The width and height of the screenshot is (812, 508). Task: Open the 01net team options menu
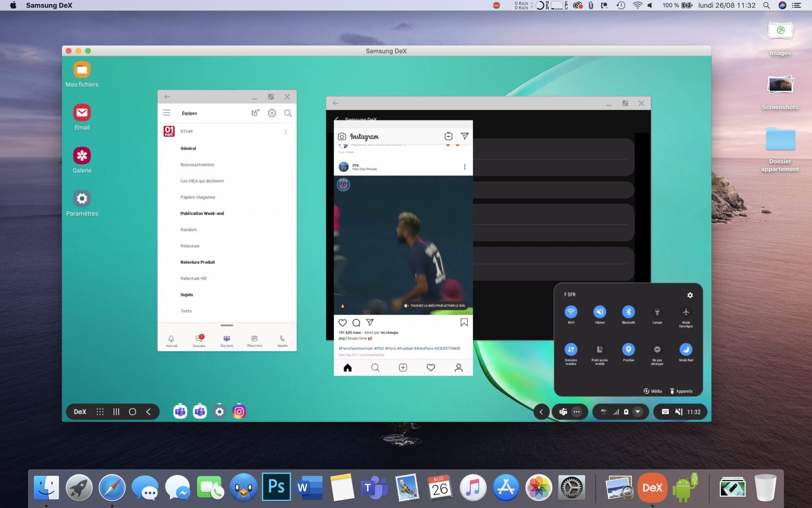coord(286,132)
